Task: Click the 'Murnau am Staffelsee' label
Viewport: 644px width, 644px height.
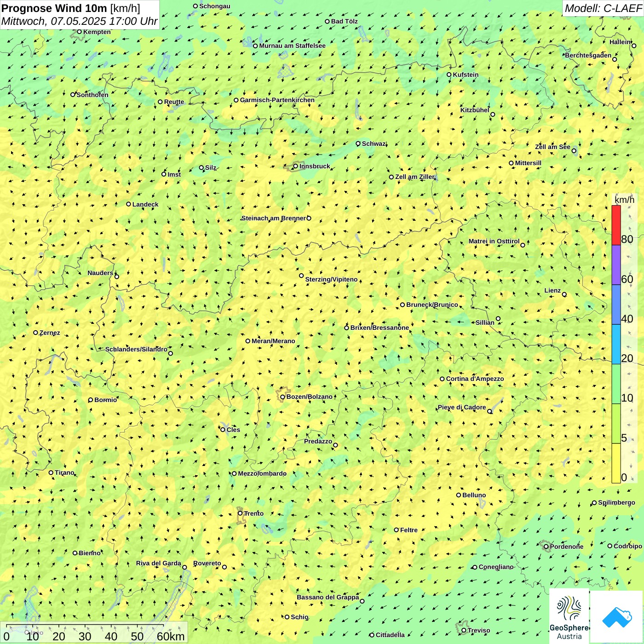Action: [x=292, y=46]
